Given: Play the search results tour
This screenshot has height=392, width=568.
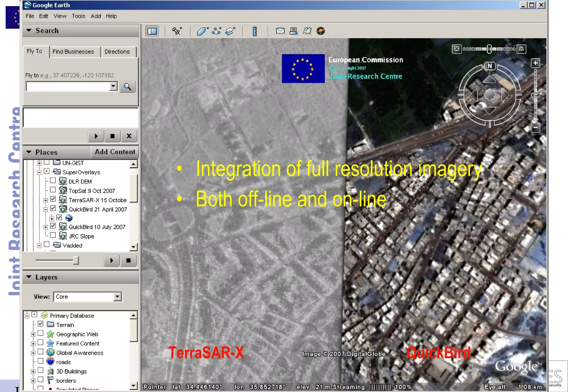Looking at the screenshot, I should click(x=96, y=136).
